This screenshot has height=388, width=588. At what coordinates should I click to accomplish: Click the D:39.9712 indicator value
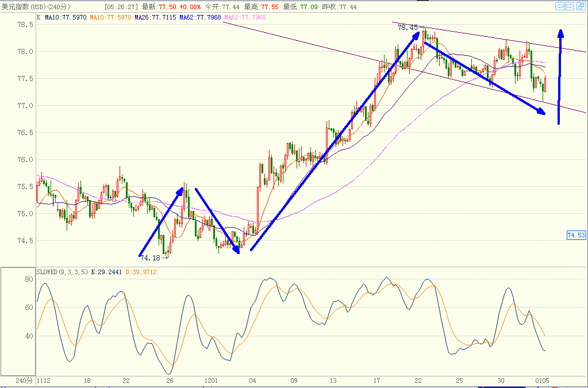point(141,272)
